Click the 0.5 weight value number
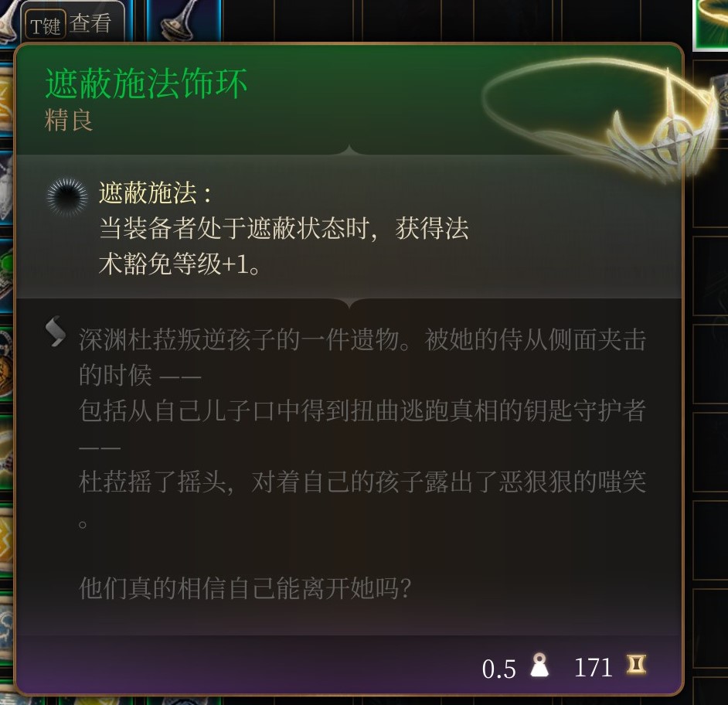 pos(498,669)
